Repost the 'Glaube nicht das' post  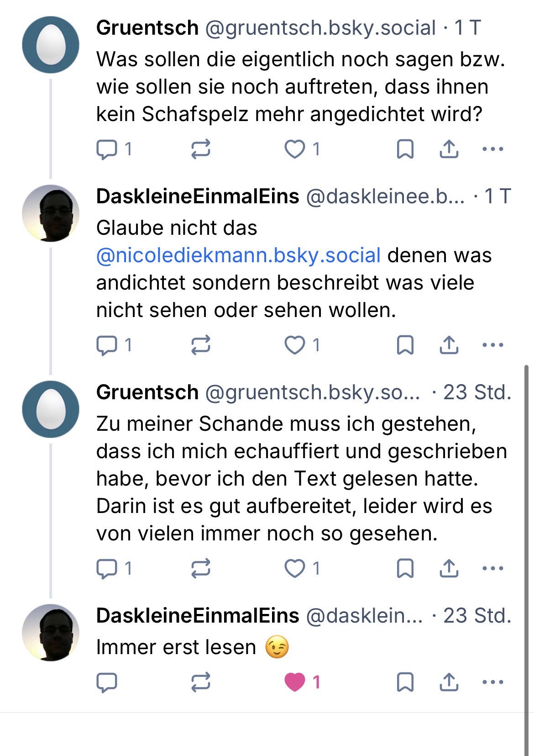pos(200,345)
